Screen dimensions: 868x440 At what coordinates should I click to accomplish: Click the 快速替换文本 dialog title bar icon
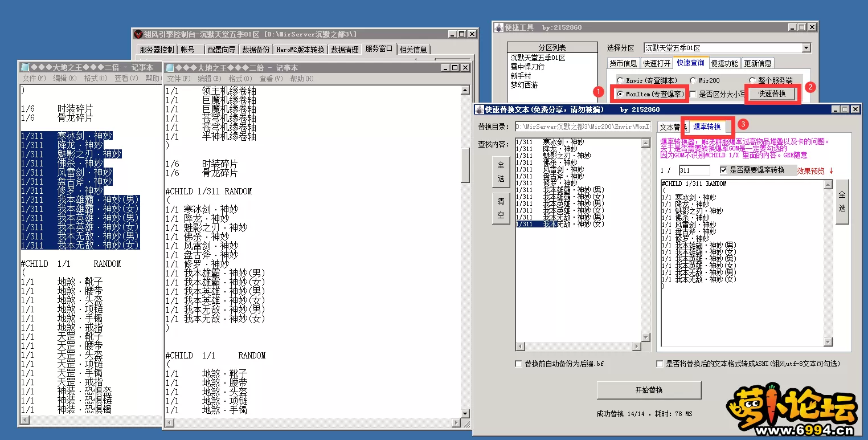480,109
